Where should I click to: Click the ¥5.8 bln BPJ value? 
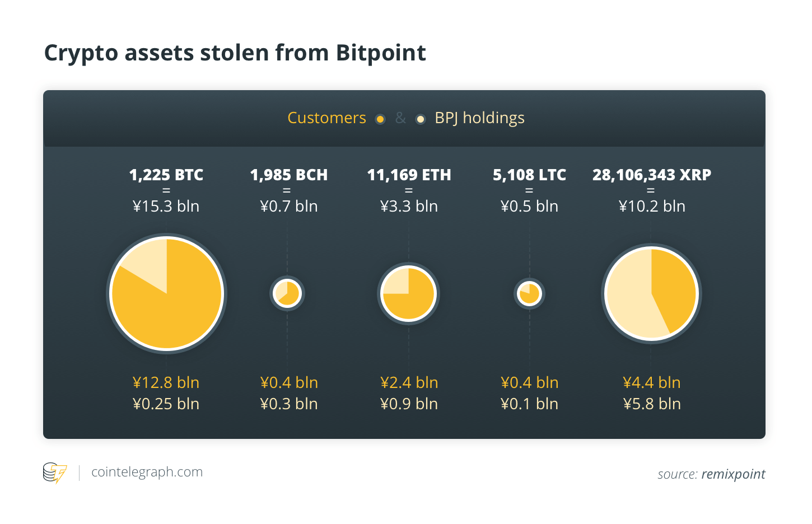652,404
